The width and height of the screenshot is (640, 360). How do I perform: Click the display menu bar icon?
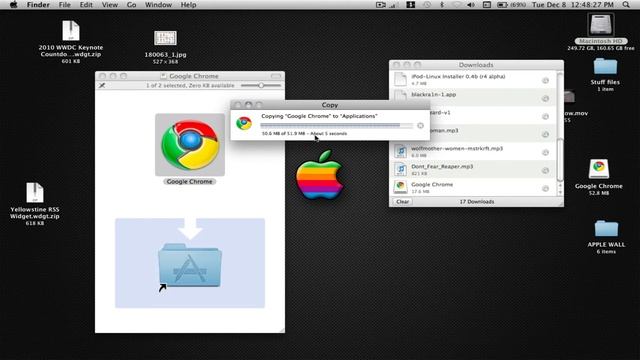(x=487, y=5)
